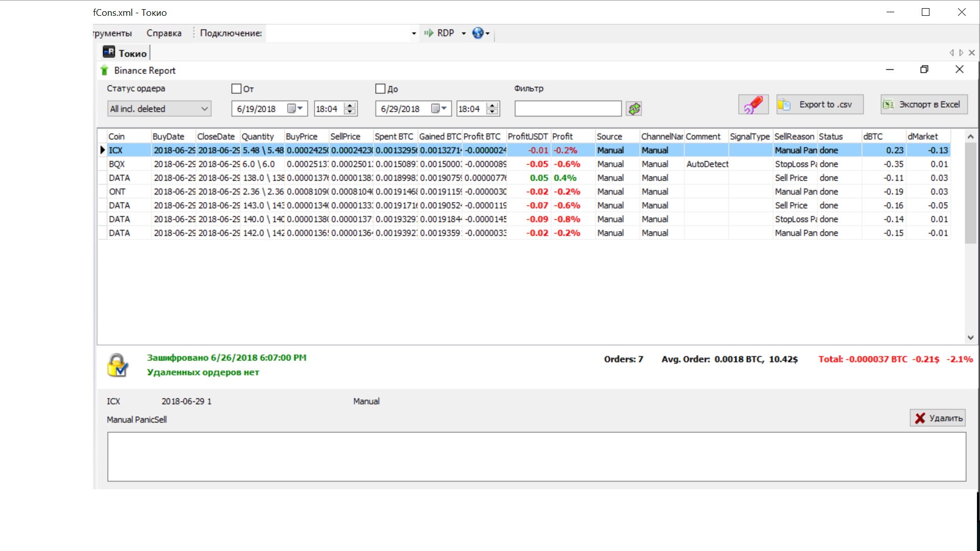
Task: Click the padlock encryption status icon
Action: (x=117, y=365)
